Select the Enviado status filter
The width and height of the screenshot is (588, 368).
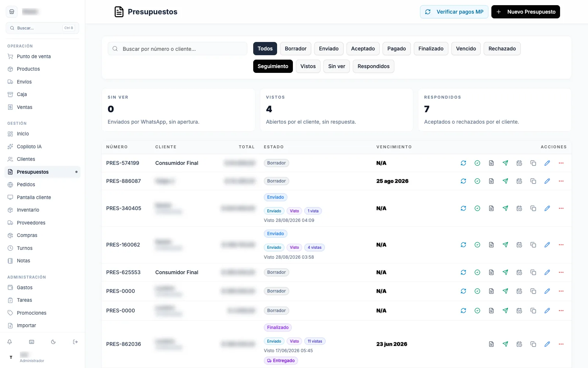[x=329, y=49]
